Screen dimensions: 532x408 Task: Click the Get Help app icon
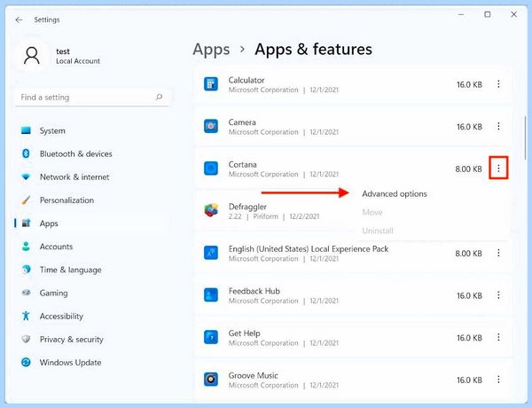211,337
